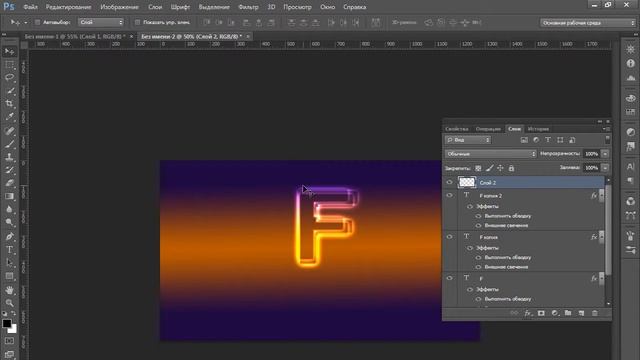The image size is (640, 360).
Task: Select the Rectangle shape tool
Action: coord(9,276)
